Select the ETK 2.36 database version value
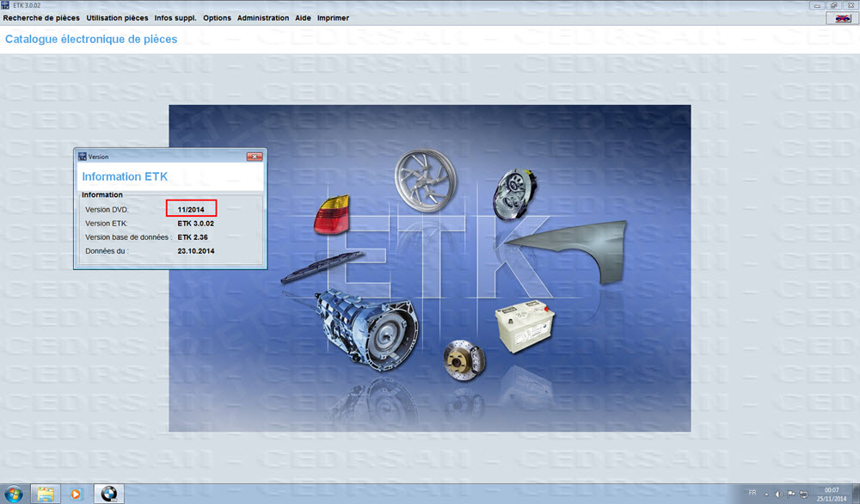 tap(193, 237)
